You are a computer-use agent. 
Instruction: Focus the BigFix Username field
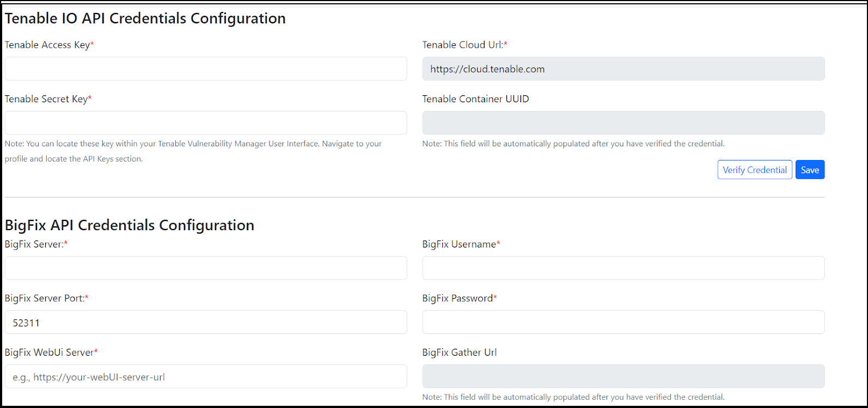[x=623, y=268]
